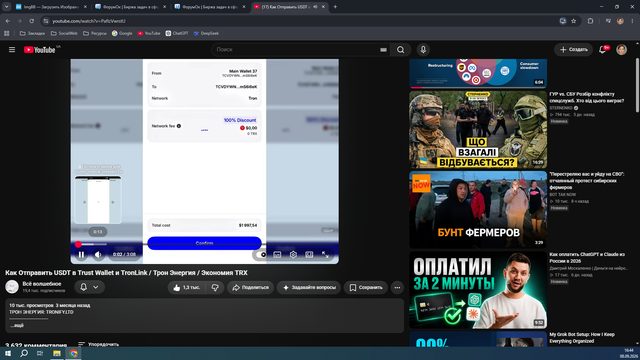Click the Chrome taskbar icon

tap(73, 353)
